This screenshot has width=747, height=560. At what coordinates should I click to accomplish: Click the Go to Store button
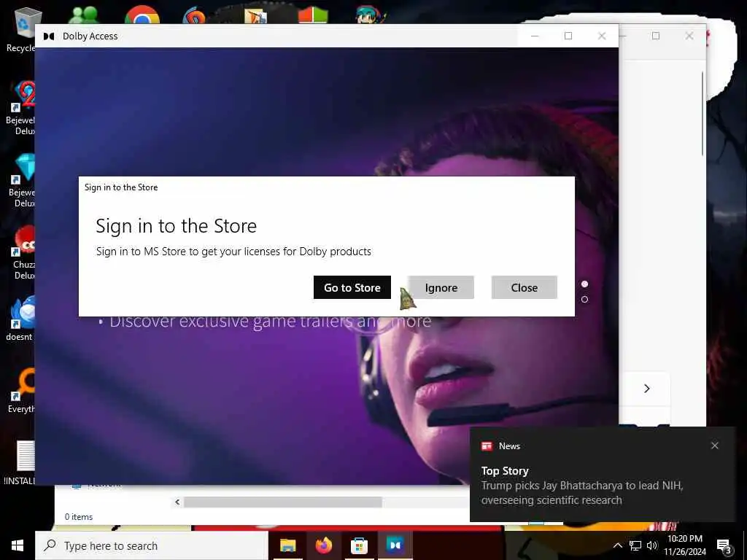click(x=352, y=287)
